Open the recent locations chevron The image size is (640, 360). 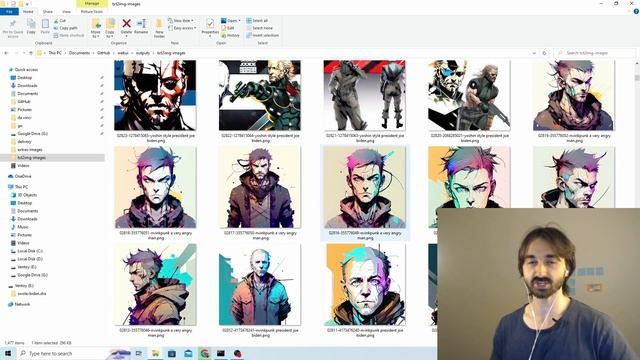coord(23,53)
